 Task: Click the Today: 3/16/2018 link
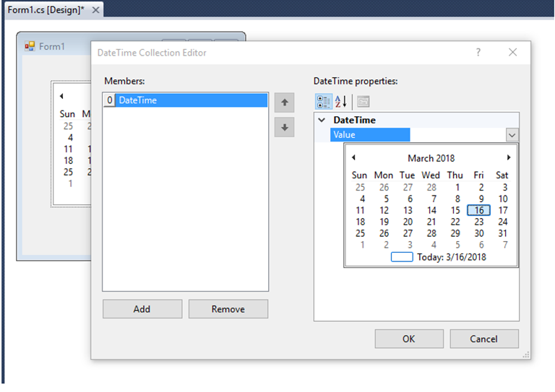click(451, 257)
